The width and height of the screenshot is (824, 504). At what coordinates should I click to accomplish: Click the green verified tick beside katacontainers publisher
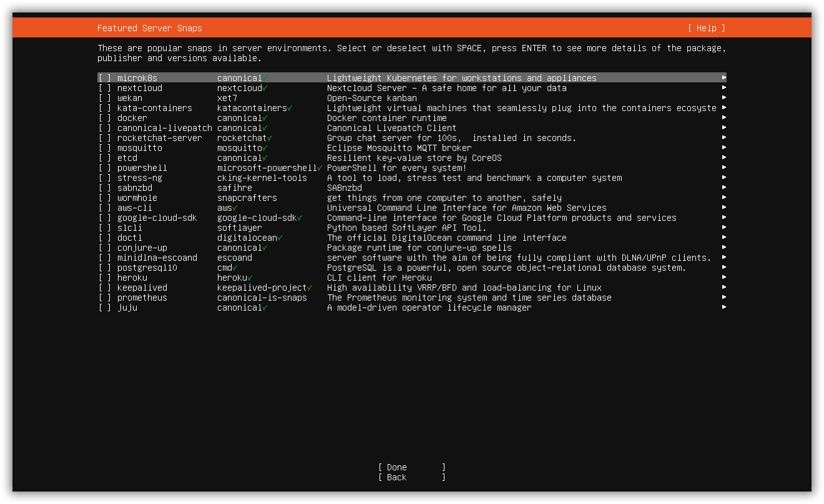pos(290,108)
